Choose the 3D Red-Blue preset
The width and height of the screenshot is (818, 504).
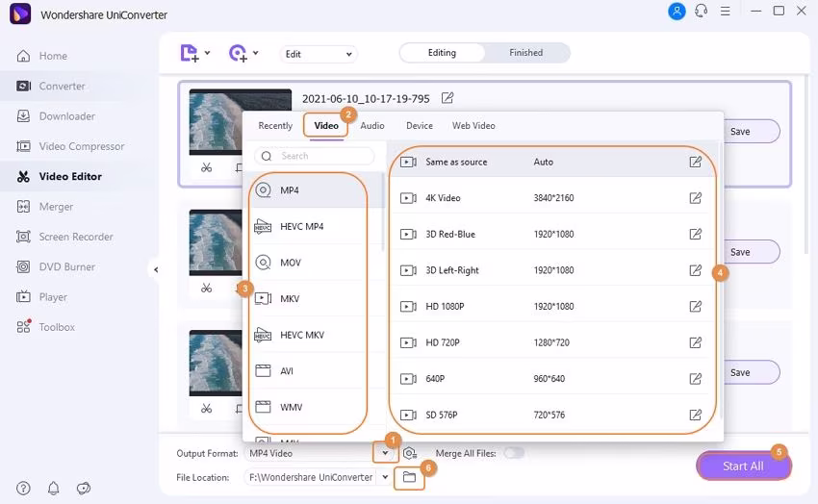(552, 234)
